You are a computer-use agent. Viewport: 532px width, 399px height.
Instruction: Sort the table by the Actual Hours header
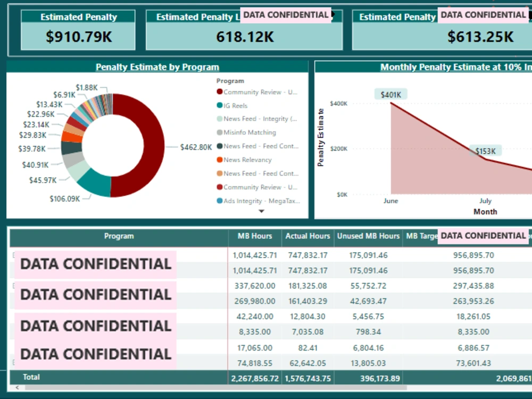(307, 236)
